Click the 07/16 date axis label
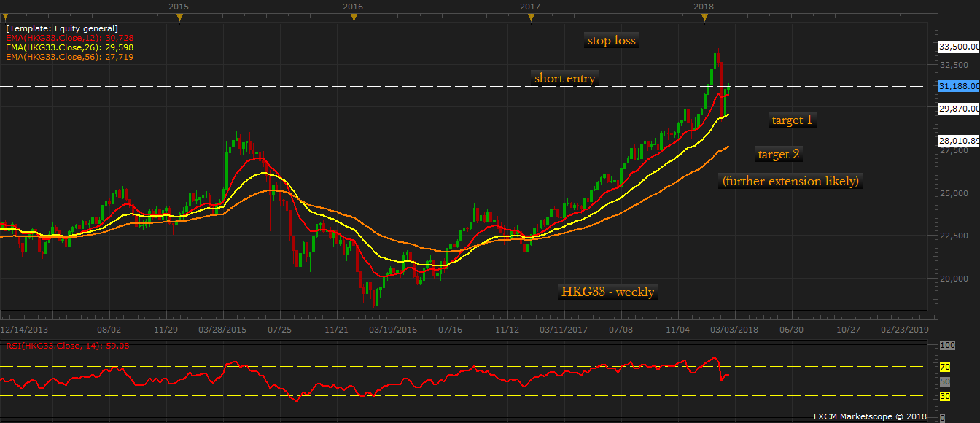Screen dimensions: 980x423 tap(451, 330)
